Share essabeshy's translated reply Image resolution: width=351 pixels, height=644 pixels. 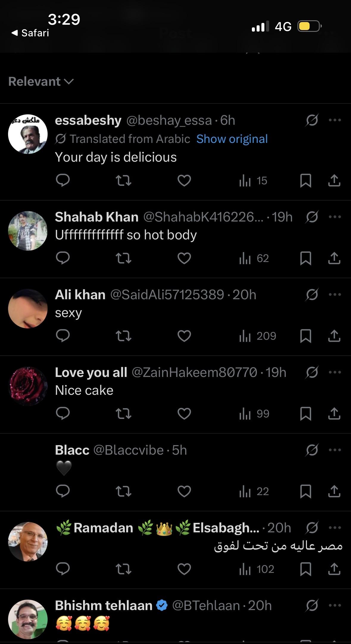click(x=334, y=180)
